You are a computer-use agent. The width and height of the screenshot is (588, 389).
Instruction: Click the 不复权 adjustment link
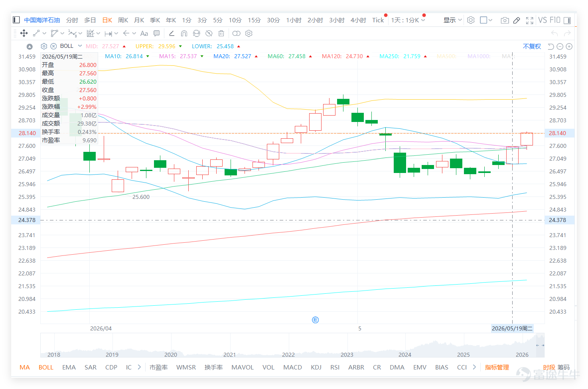tap(532, 46)
